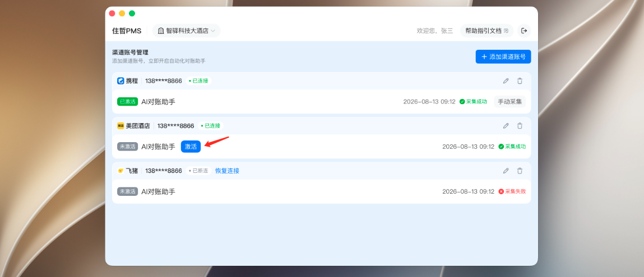Screen dimensions: 644x277
Task: Click the 未激活 badge on 飞猪
Action: [127, 191]
